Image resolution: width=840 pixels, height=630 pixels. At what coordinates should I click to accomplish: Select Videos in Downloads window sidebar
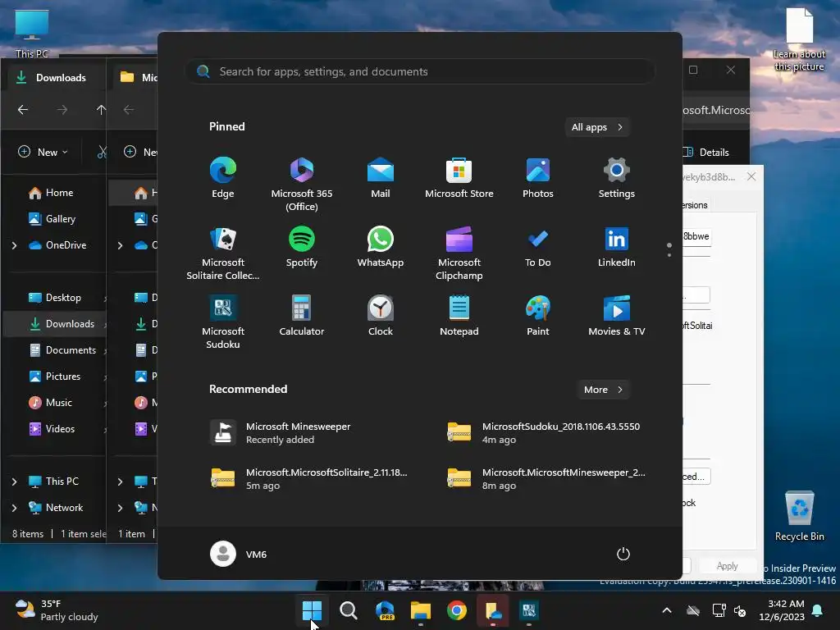click(53, 428)
